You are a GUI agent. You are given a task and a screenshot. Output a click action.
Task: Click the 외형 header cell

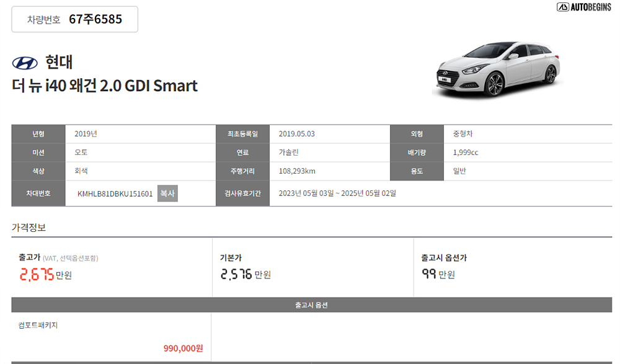click(x=417, y=134)
